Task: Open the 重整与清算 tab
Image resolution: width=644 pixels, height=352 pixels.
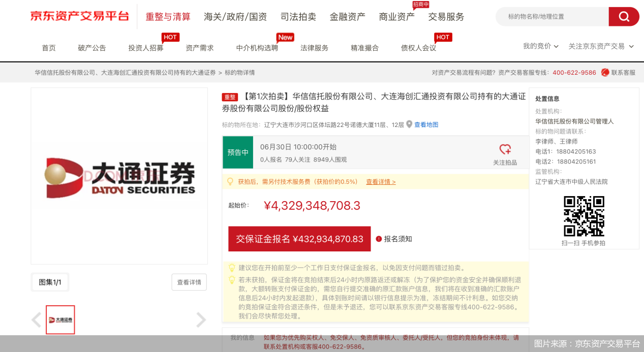Action: click(x=168, y=17)
